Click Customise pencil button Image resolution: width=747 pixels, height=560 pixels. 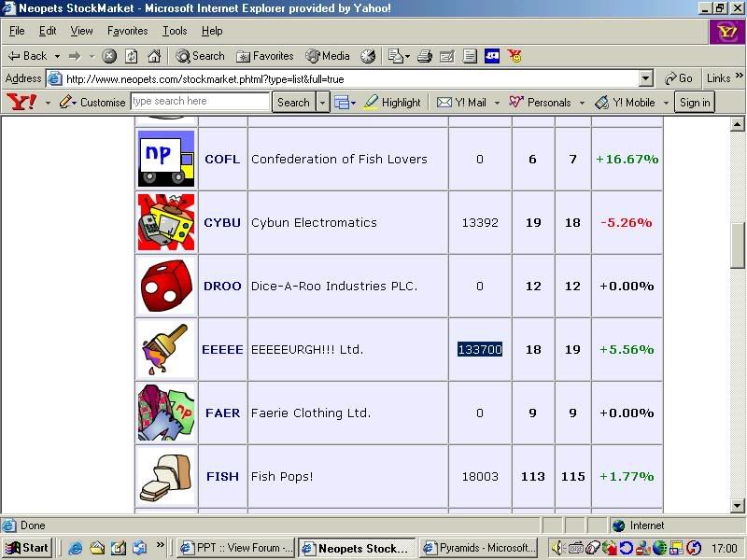tap(92, 103)
